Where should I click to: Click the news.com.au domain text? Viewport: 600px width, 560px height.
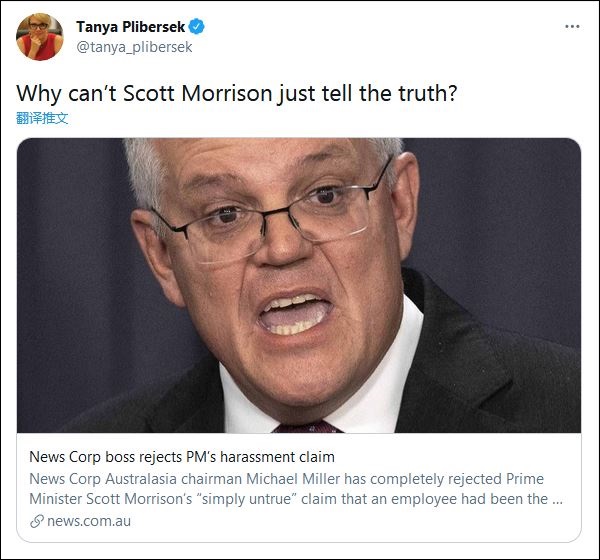tap(89, 521)
